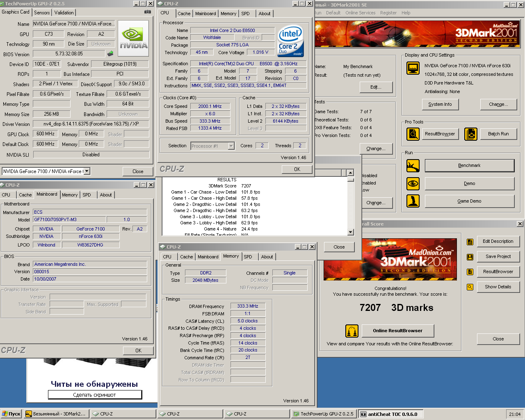Click the Demo button in Run section
The height and width of the screenshot is (420, 525).
pyautogui.click(x=470, y=184)
